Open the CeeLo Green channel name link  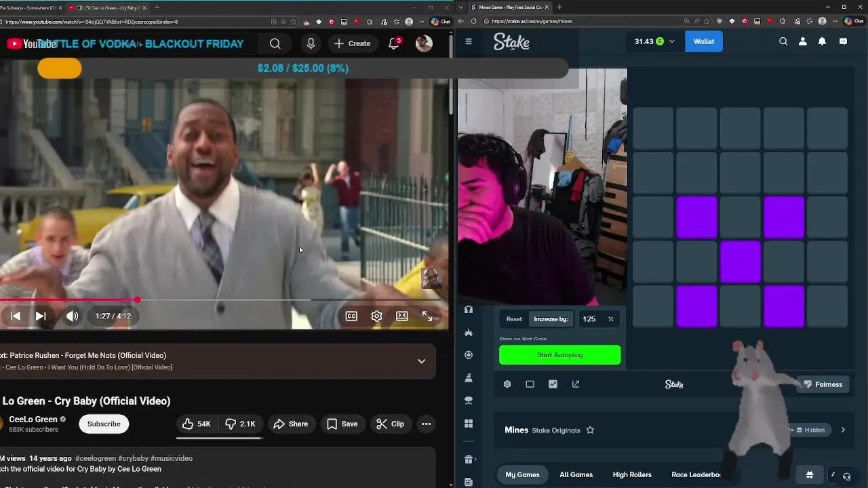pyautogui.click(x=33, y=419)
